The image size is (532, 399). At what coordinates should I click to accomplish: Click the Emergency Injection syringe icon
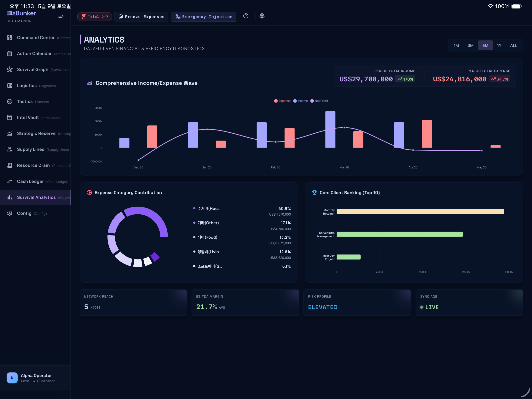click(x=178, y=17)
